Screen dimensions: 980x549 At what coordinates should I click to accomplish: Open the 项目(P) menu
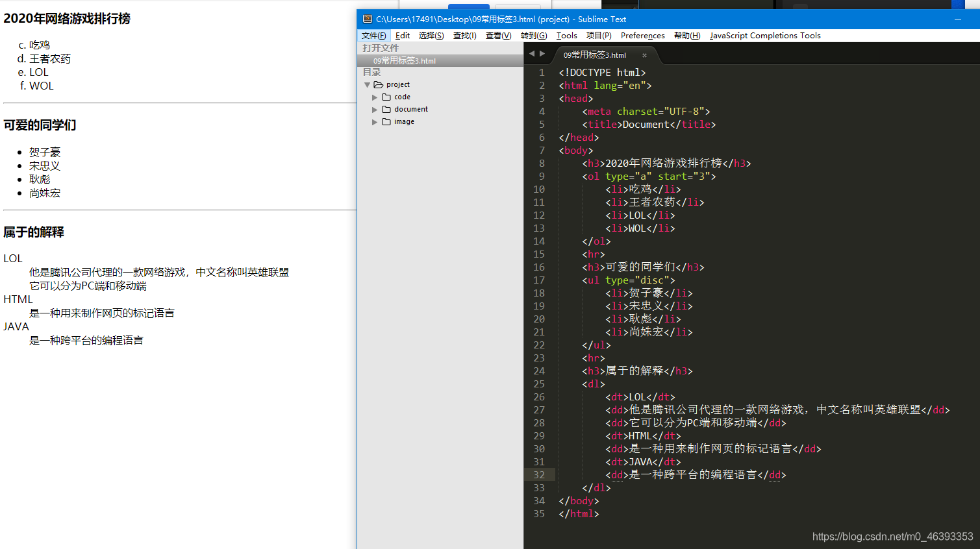pyautogui.click(x=599, y=36)
